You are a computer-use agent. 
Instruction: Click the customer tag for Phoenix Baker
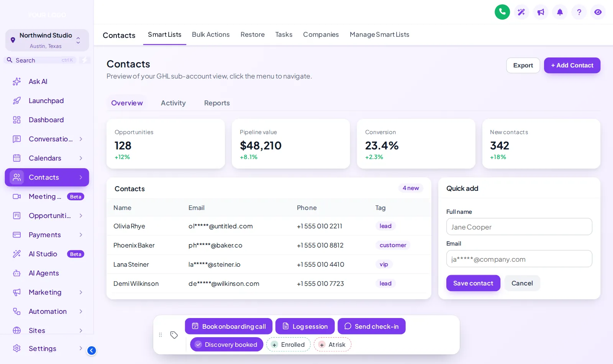point(393,245)
